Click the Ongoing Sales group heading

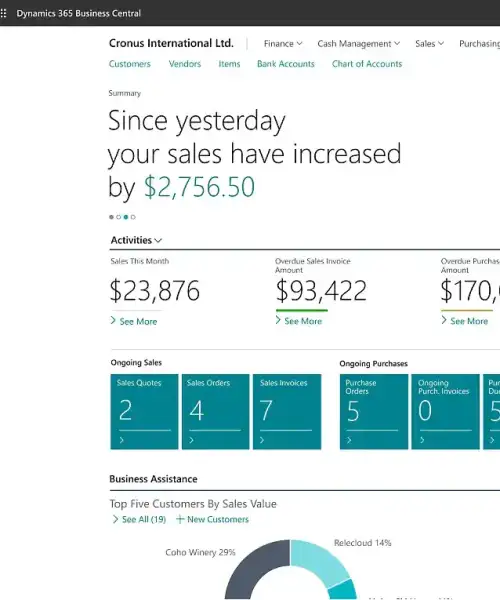point(136,363)
